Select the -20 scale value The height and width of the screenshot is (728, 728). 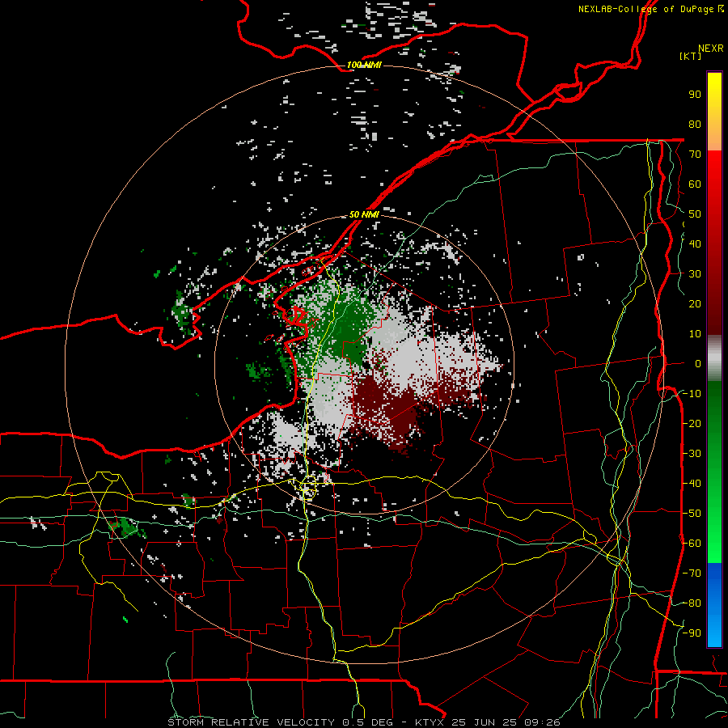click(x=692, y=424)
